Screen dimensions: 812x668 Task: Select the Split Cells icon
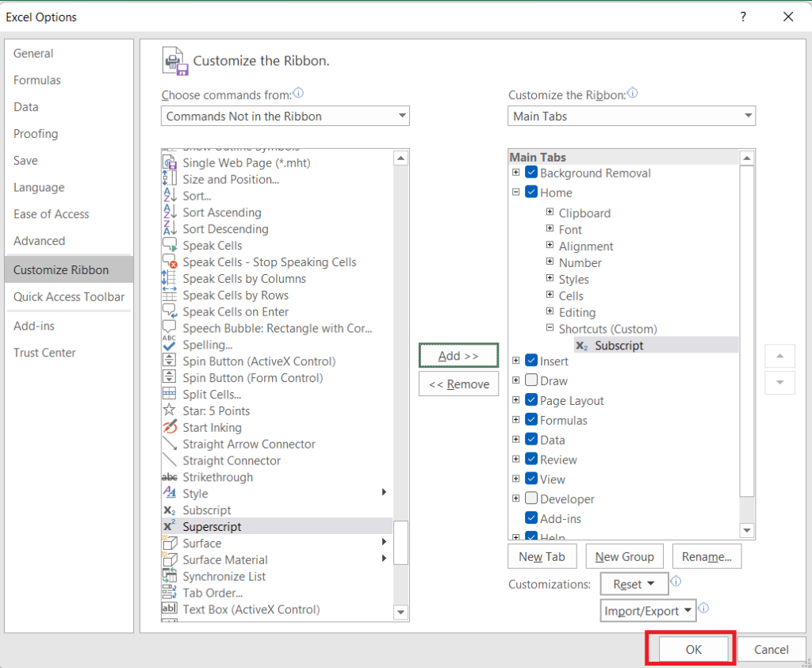click(170, 395)
